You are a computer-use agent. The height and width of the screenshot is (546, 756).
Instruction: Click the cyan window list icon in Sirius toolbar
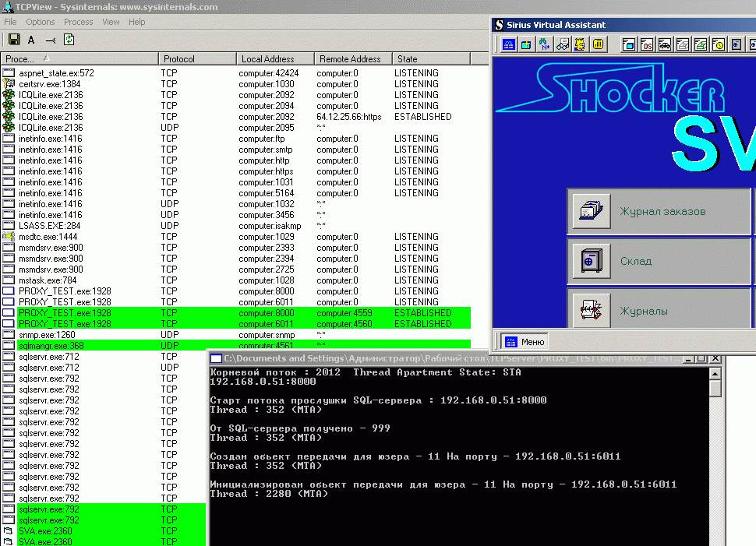[628, 45]
